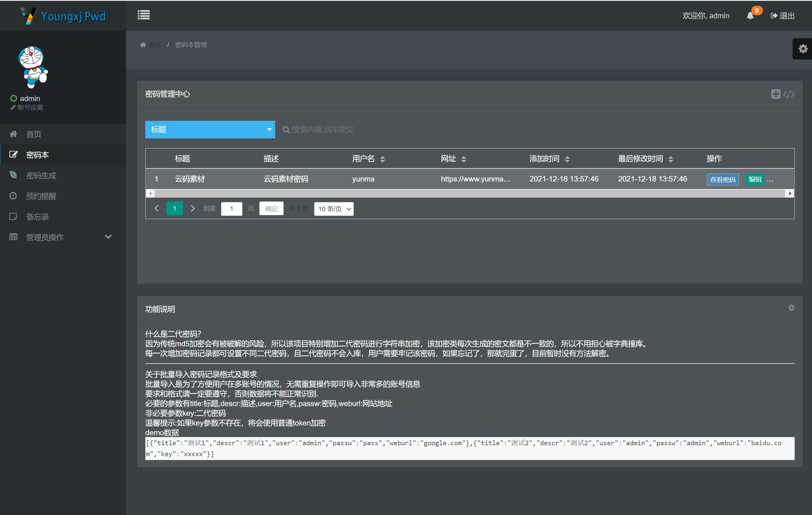Toggle sorting on the 添加时间 column

pyautogui.click(x=568, y=159)
